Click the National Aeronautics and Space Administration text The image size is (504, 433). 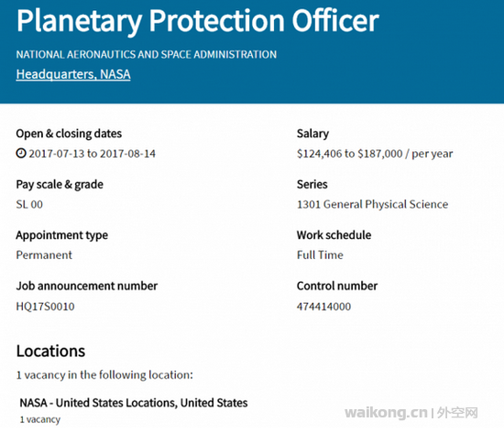147,54
